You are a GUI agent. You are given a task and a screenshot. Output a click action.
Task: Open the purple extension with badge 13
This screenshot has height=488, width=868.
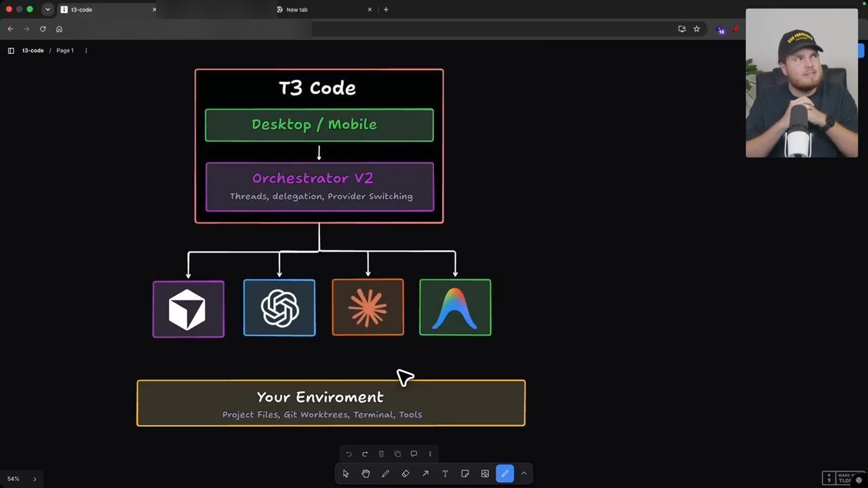[721, 30]
